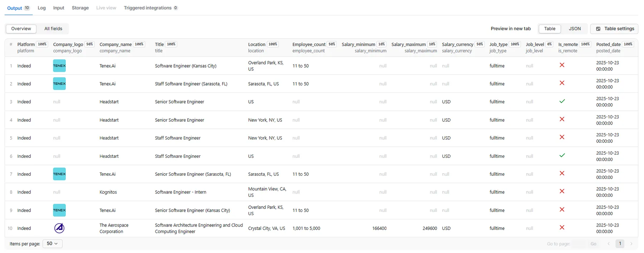Open the Input tab
This screenshot has height=253, width=644.
(x=59, y=8)
